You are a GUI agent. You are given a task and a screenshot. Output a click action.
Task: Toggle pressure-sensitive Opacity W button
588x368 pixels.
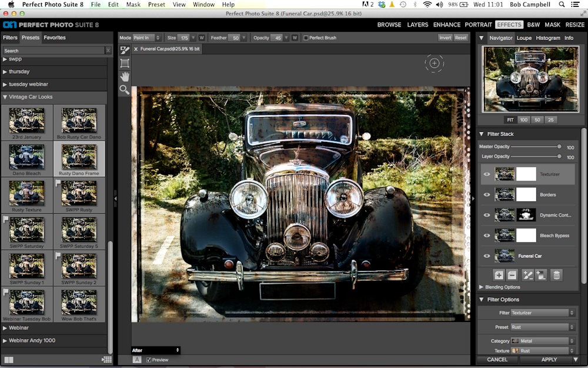[x=295, y=38]
